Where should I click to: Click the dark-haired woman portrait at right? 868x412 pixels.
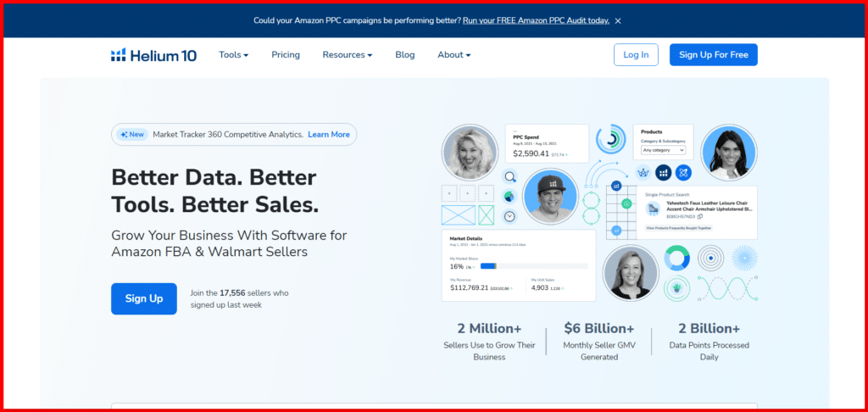click(728, 151)
